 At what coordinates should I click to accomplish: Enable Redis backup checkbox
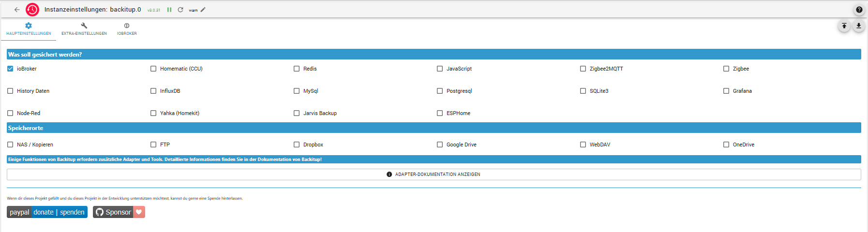pyautogui.click(x=297, y=69)
